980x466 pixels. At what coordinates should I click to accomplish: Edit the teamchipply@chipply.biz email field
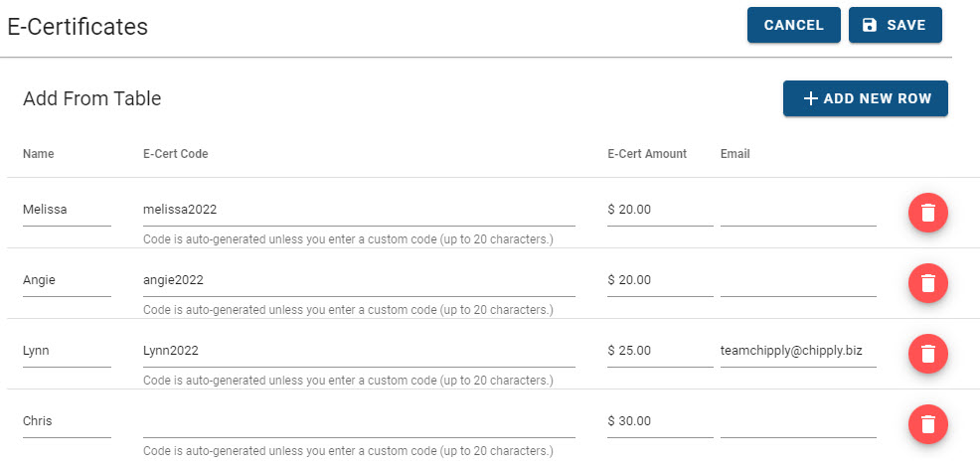798,352
